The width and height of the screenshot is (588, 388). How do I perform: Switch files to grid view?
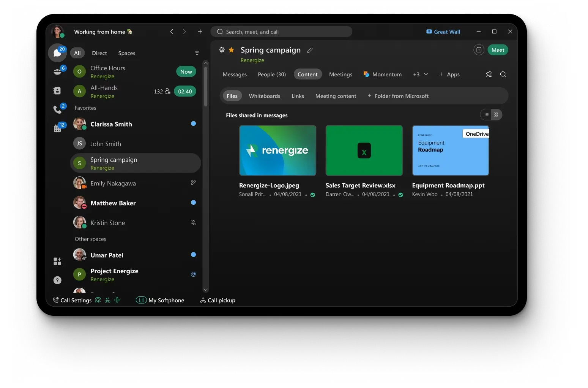tap(496, 115)
